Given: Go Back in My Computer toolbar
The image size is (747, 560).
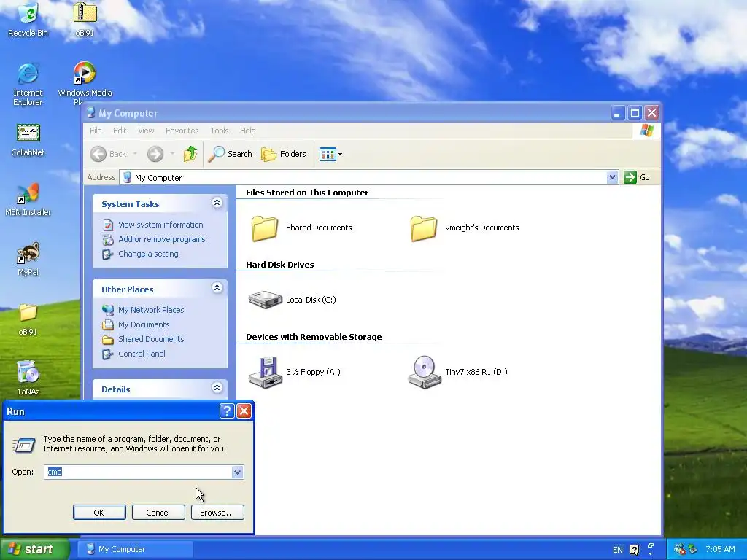Looking at the screenshot, I should point(109,154).
